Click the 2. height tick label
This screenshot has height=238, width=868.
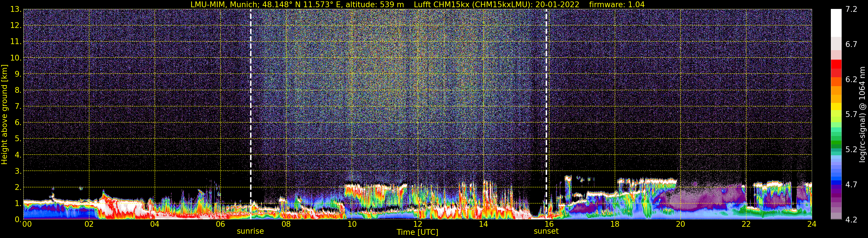(x=18, y=188)
